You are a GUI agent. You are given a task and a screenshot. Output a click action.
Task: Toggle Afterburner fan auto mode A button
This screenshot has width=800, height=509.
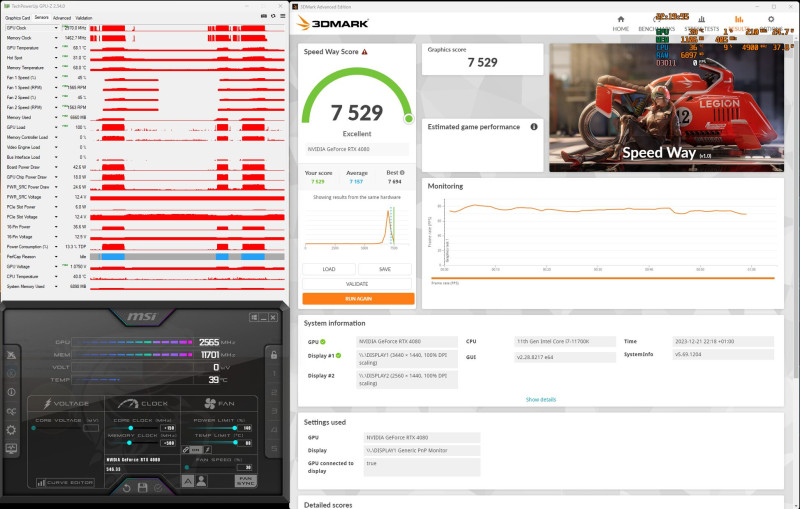coord(188,481)
